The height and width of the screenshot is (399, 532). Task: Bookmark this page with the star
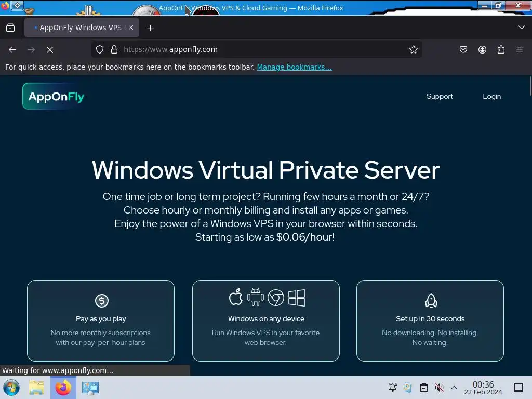(x=413, y=49)
